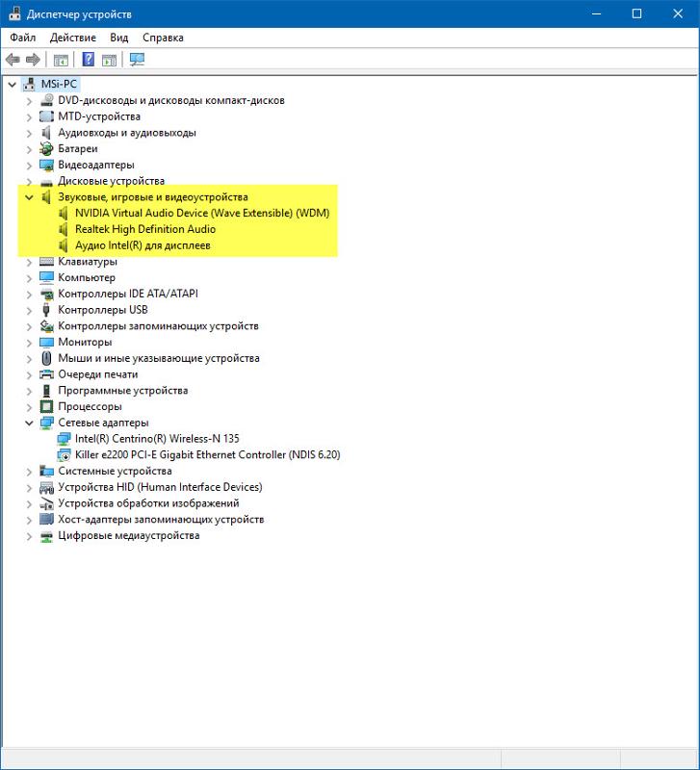Open the Справка menu
This screenshot has width=700, height=770.
(x=163, y=38)
